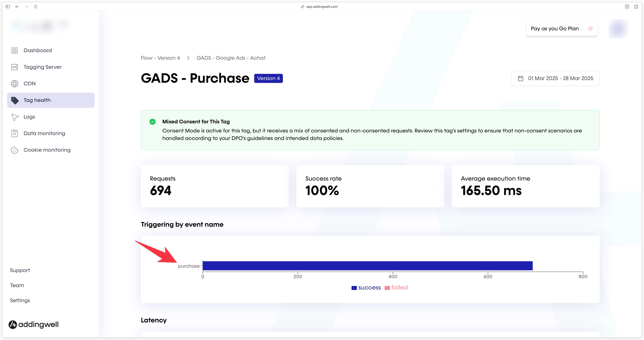This screenshot has width=644, height=340.
Task: Open the browser reader settings icon
Action: pos(627,7)
